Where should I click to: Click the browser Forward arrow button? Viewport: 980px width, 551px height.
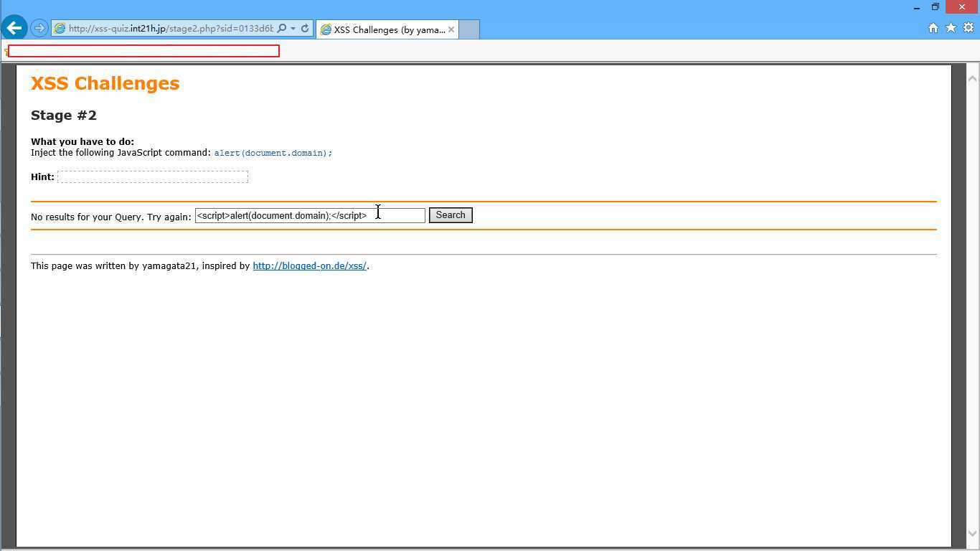click(x=39, y=28)
